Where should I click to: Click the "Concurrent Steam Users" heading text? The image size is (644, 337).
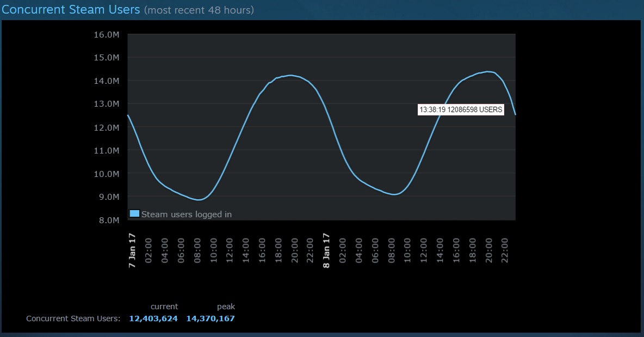(71, 9)
